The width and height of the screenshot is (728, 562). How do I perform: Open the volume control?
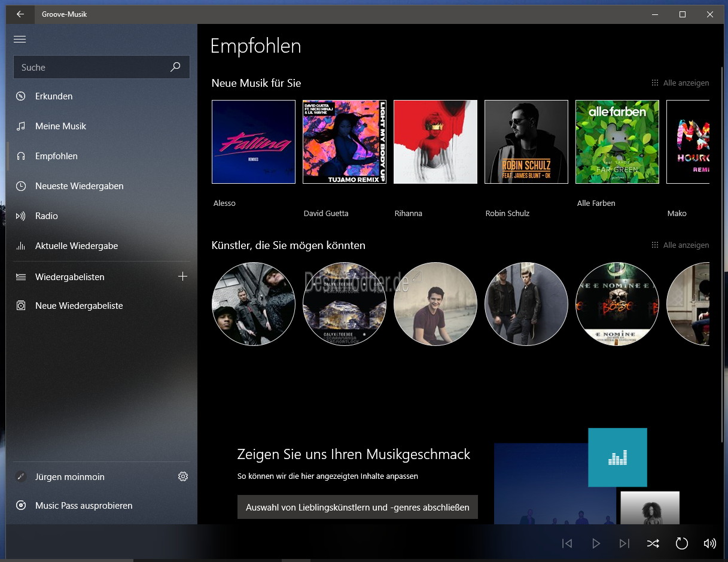point(710,543)
